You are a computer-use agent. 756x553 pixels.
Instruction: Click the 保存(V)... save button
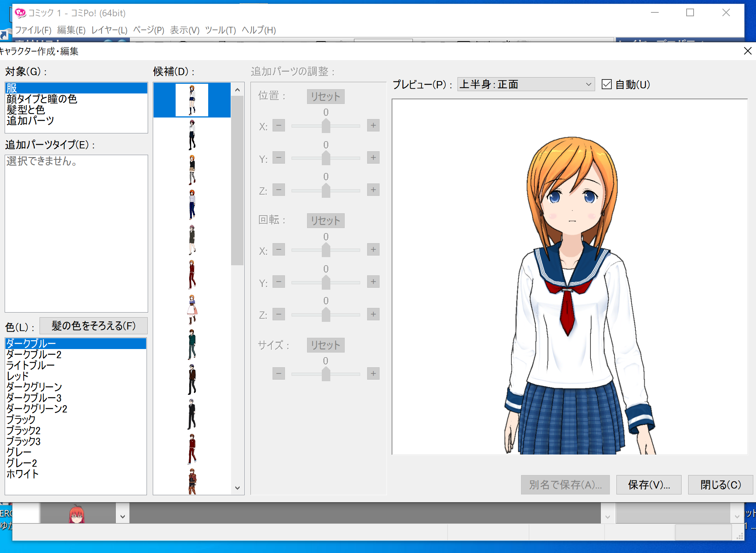coord(649,484)
